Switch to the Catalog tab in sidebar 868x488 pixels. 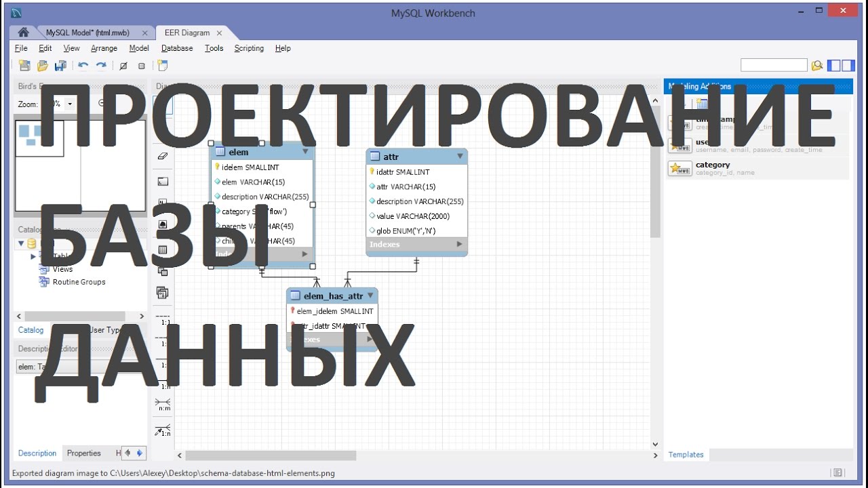click(x=31, y=330)
